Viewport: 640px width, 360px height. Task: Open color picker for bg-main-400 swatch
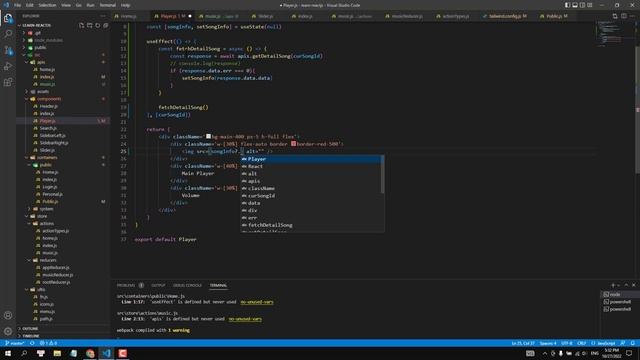(208, 136)
